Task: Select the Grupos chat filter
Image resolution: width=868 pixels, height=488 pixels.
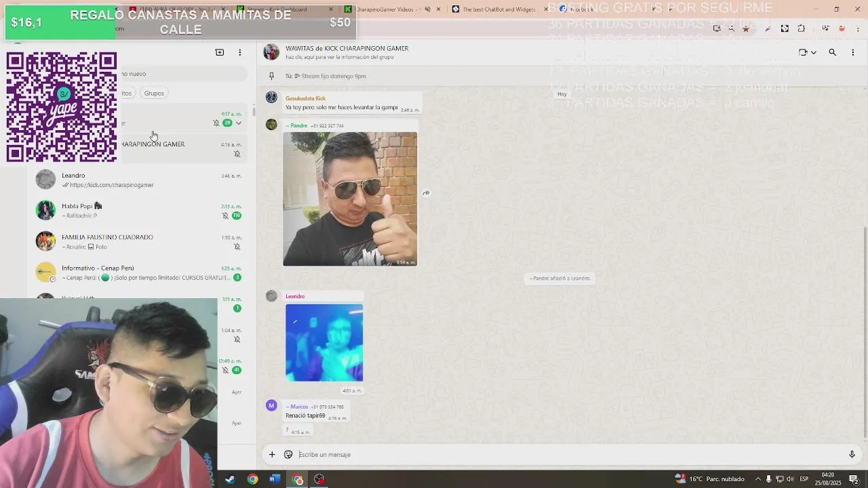Action: click(x=154, y=93)
